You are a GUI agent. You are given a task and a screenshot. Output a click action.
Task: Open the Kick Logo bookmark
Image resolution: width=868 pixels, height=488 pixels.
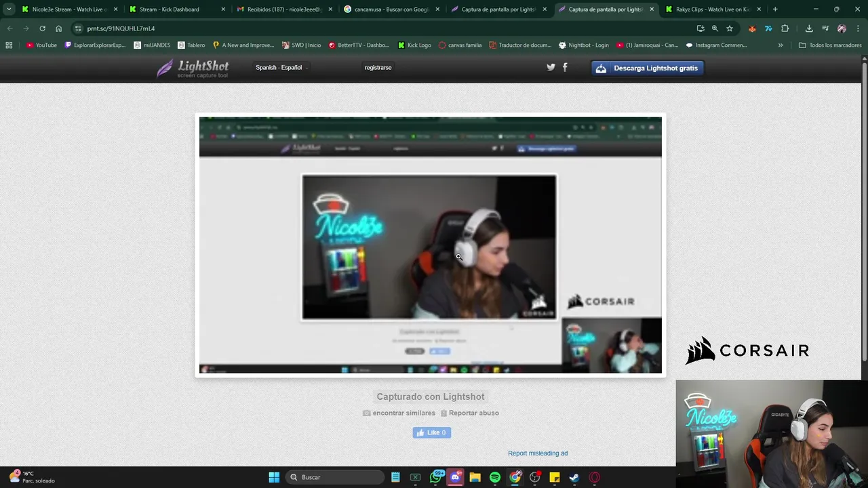tap(414, 45)
